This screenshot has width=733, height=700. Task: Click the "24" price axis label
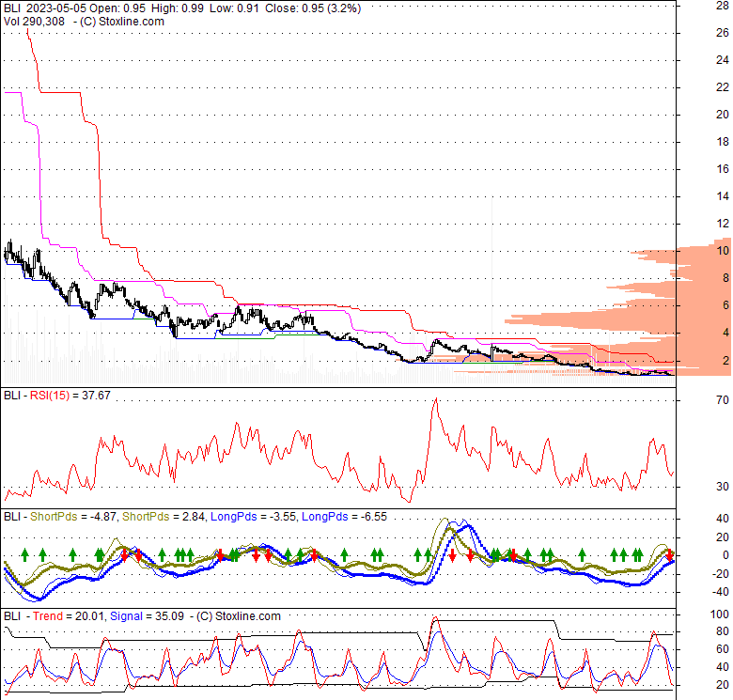click(x=723, y=60)
